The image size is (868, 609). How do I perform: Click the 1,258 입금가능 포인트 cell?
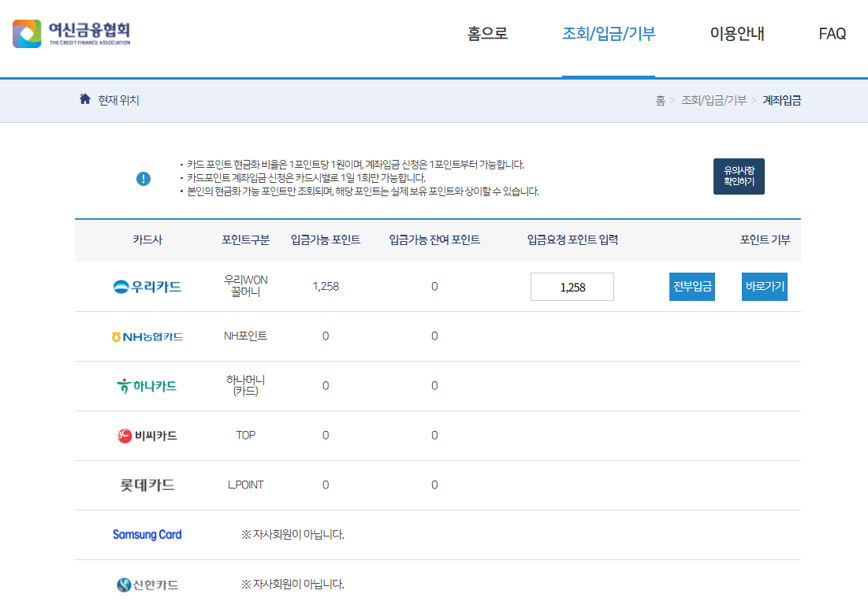tap(326, 287)
